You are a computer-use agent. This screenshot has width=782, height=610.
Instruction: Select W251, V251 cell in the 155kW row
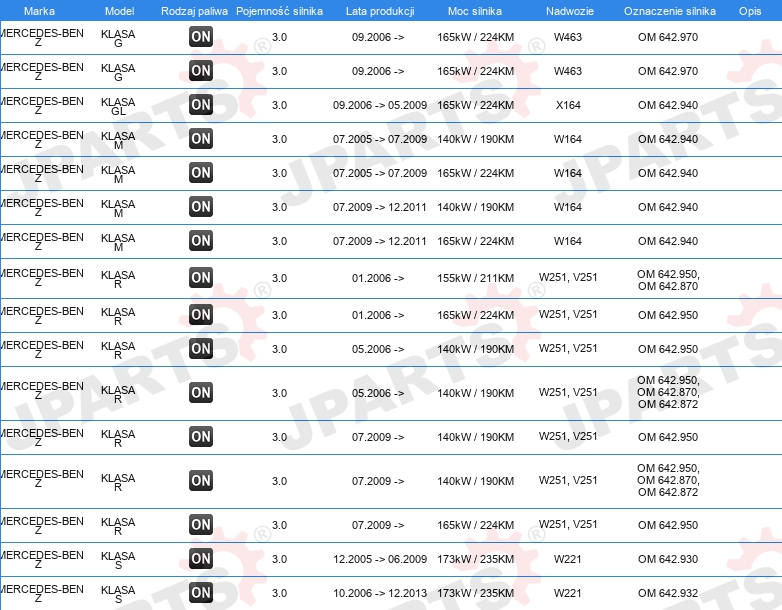tap(568, 277)
